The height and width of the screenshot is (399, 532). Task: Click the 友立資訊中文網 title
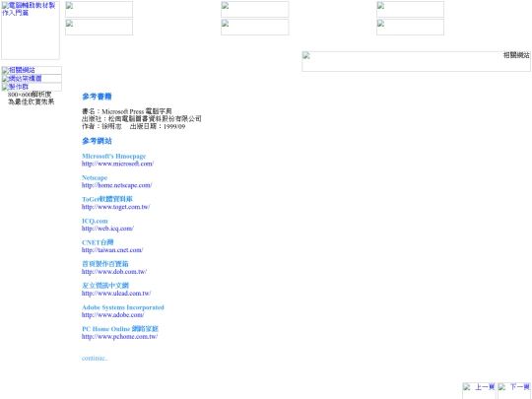105,286
